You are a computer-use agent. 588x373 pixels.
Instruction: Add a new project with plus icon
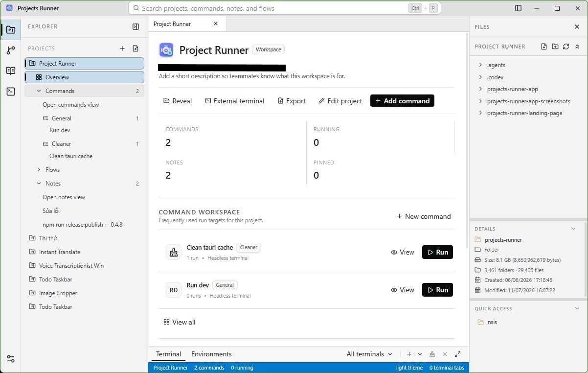pyautogui.click(x=122, y=48)
